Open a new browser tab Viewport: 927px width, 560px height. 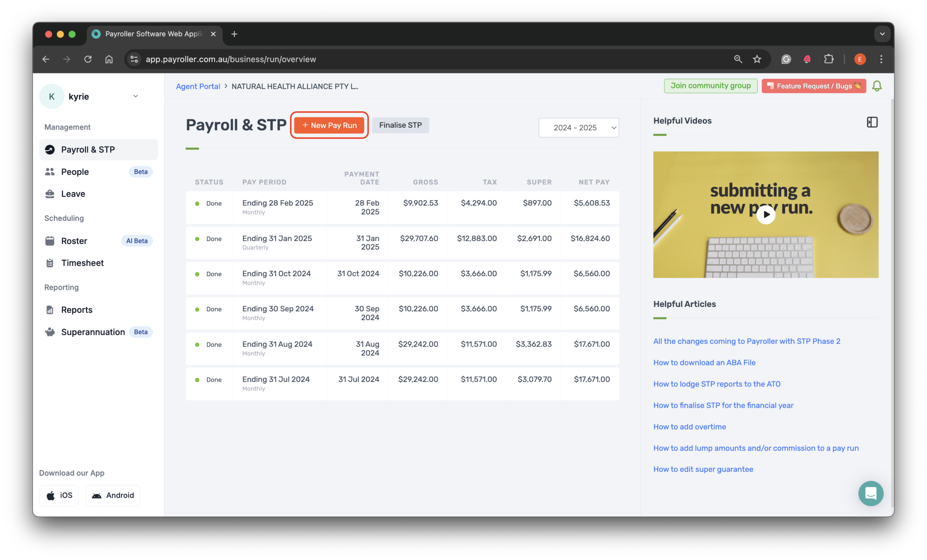tap(234, 34)
